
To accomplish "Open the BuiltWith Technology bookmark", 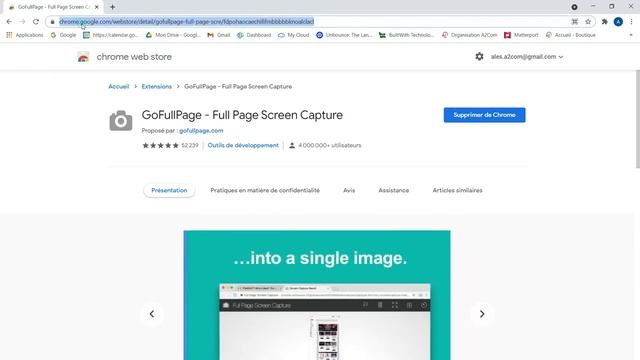I will point(407,35).
